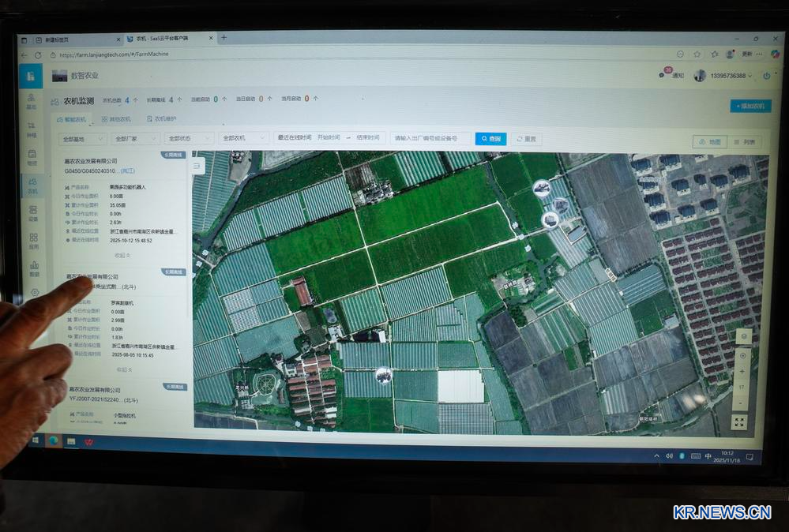Click the notification bell with red badge
The image size is (789, 532).
coord(665,74)
